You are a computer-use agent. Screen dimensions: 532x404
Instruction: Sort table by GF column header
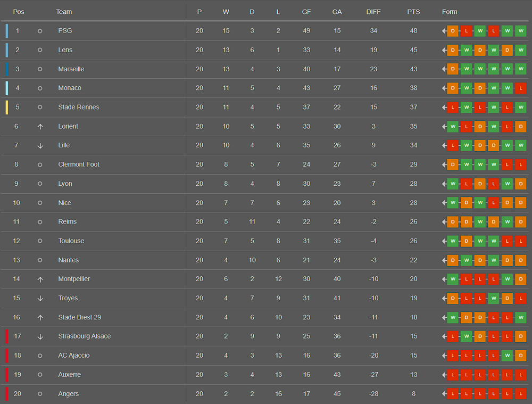click(306, 12)
